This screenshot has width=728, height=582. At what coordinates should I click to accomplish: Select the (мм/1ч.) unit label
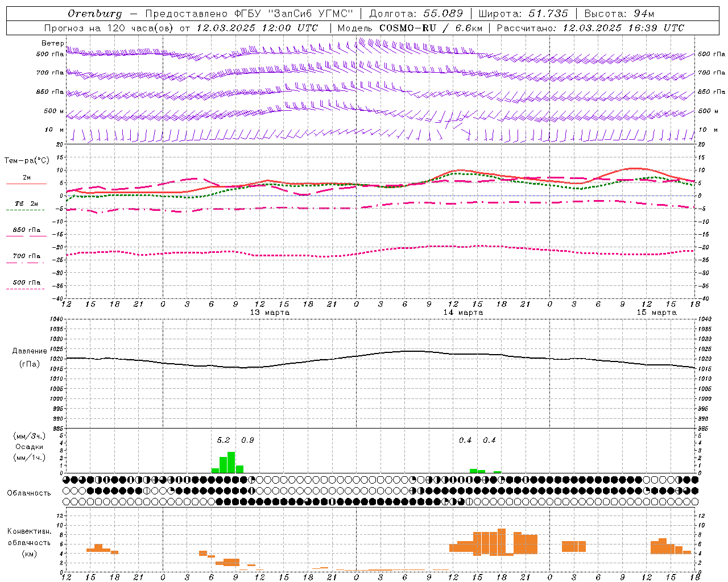click(30, 458)
